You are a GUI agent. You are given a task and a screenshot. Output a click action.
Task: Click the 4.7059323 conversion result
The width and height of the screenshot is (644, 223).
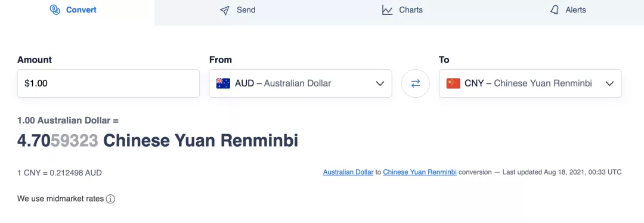coord(57,141)
